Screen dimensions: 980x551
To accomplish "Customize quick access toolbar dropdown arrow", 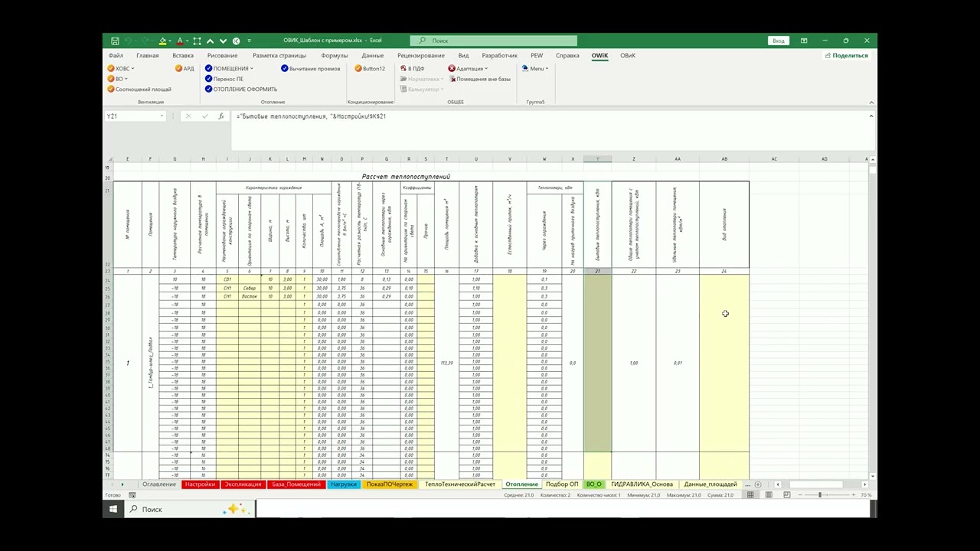I will (249, 41).
